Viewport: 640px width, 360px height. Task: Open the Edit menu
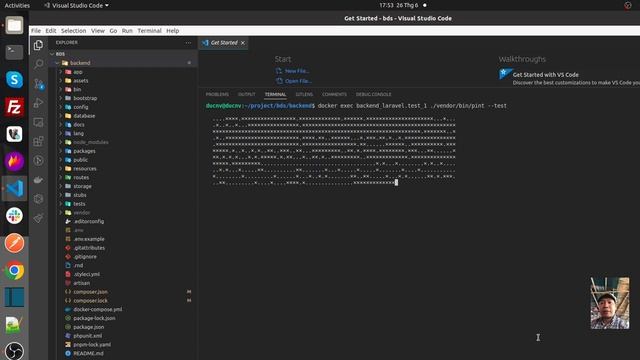[x=51, y=31]
